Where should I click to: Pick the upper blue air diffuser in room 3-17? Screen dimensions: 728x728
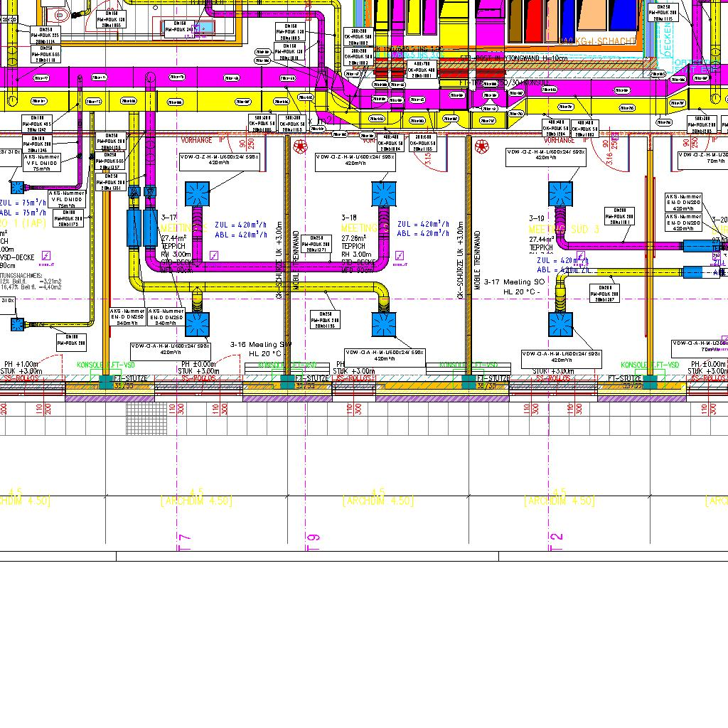pos(197,193)
